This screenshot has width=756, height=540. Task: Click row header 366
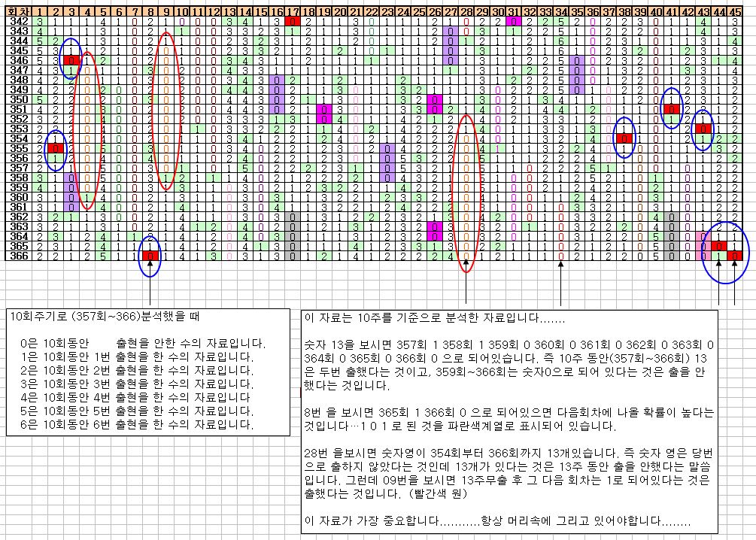point(16,256)
